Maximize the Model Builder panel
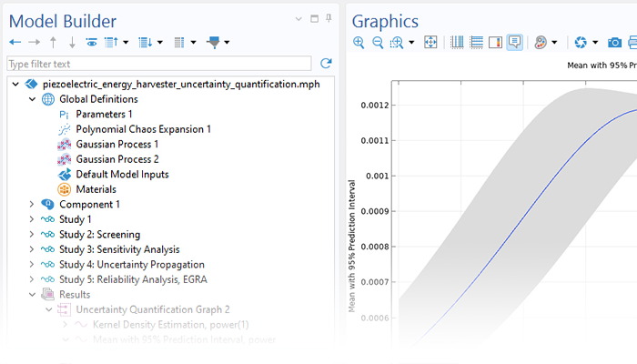The height and width of the screenshot is (364, 637). tap(315, 19)
